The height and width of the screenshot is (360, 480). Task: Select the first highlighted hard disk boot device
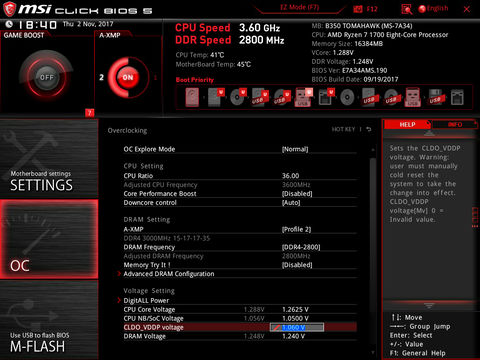tap(192, 97)
